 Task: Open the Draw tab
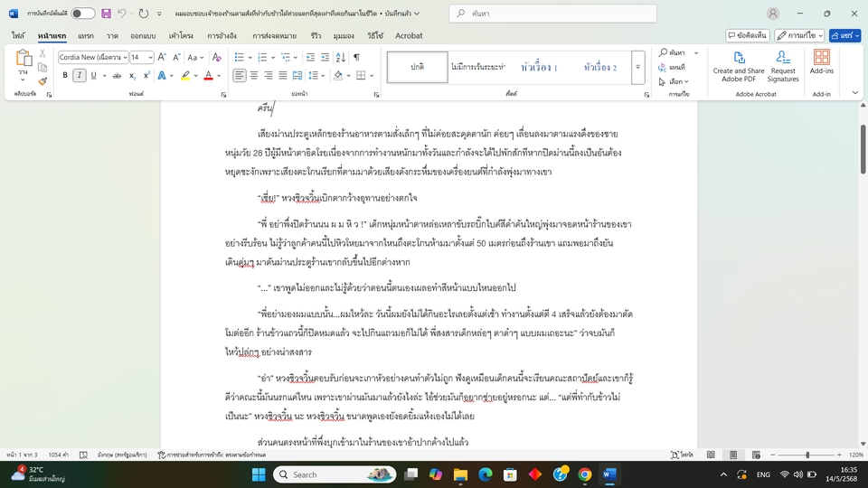click(x=112, y=35)
